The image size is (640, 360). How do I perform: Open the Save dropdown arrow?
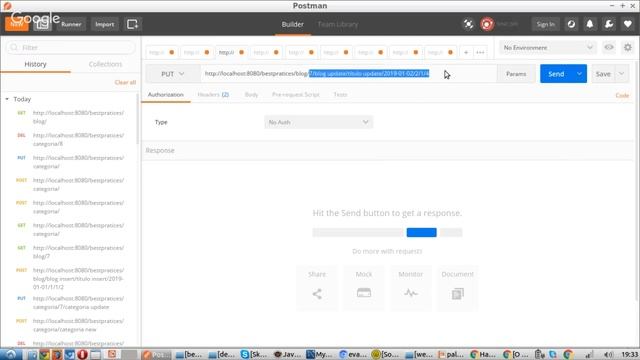(622, 74)
